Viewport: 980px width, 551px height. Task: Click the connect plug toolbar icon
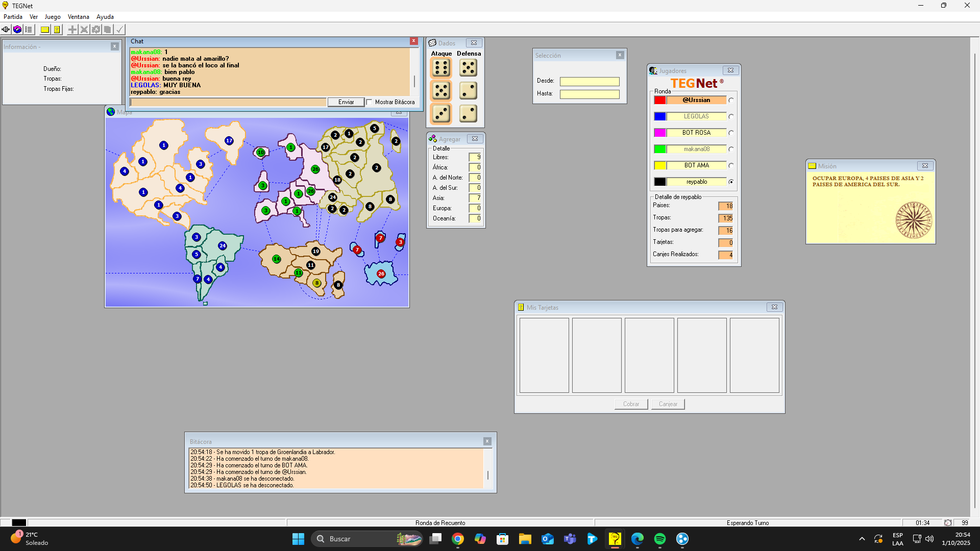click(x=6, y=30)
